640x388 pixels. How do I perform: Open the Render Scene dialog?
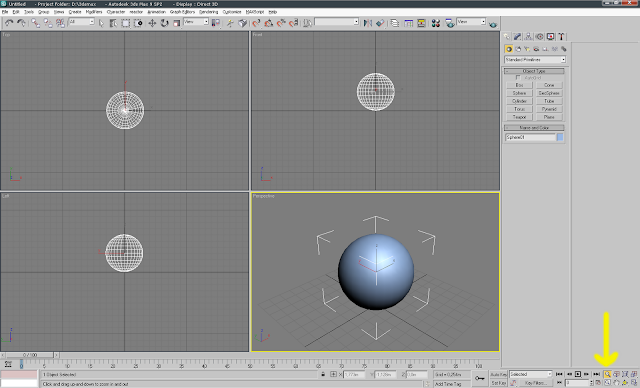(x=450, y=23)
